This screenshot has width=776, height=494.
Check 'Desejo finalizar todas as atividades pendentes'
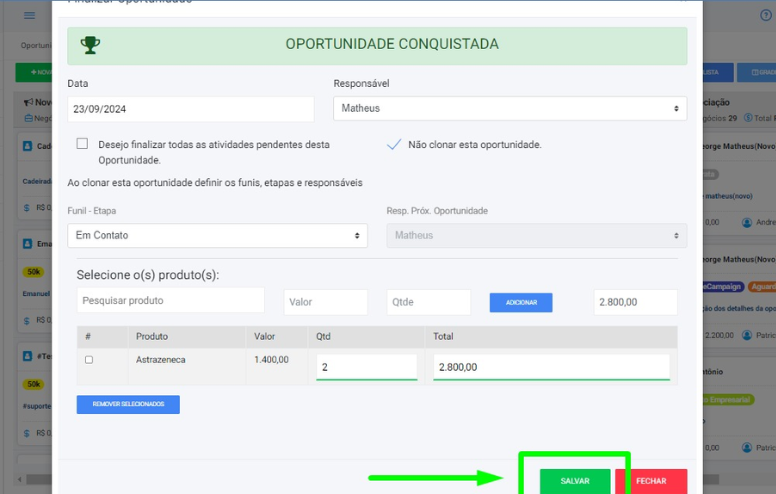(x=83, y=144)
